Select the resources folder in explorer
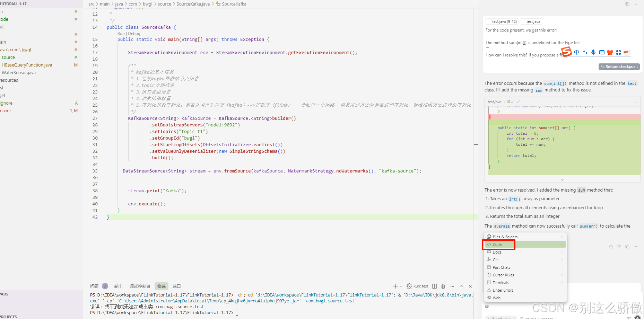Image resolution: width=644 pixels, height=319 pixels. coord(9,80)
